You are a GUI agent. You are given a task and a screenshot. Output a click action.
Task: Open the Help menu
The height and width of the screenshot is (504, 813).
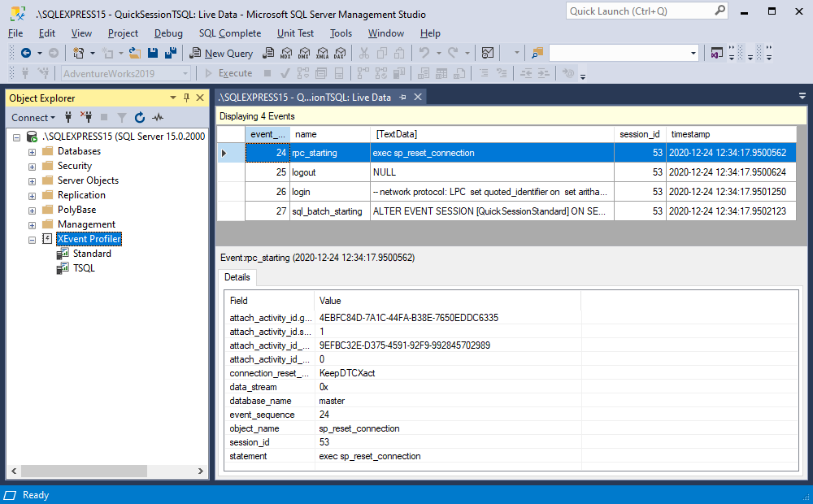(x=430, y=33)
